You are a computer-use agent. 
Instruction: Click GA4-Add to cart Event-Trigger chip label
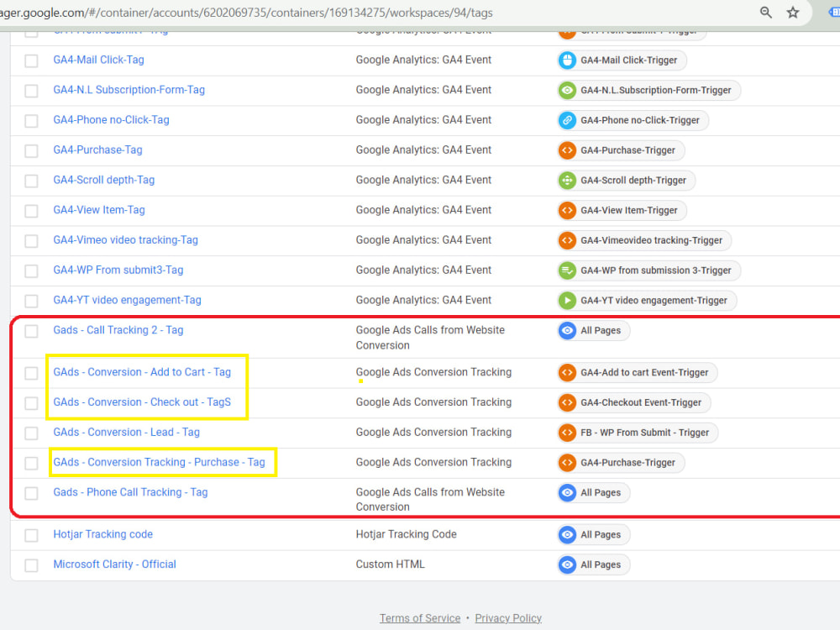(644, 372)
